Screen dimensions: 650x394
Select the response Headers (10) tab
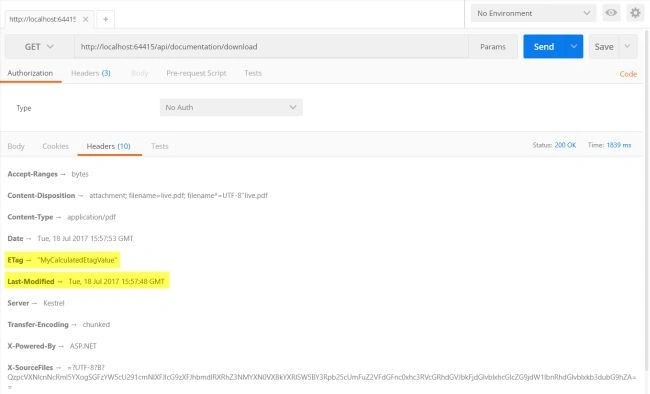[x=109, y=146]
